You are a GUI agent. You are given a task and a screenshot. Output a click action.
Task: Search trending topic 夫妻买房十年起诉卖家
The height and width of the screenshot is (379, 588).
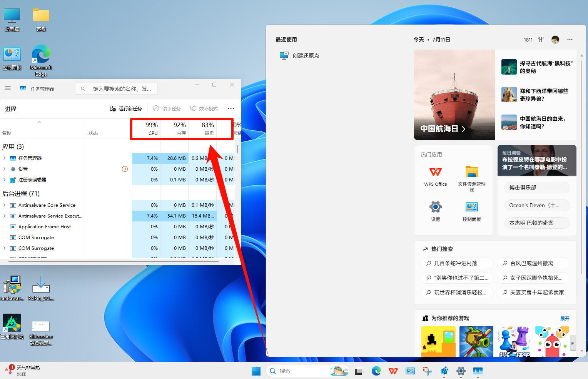tap(533, 293)
